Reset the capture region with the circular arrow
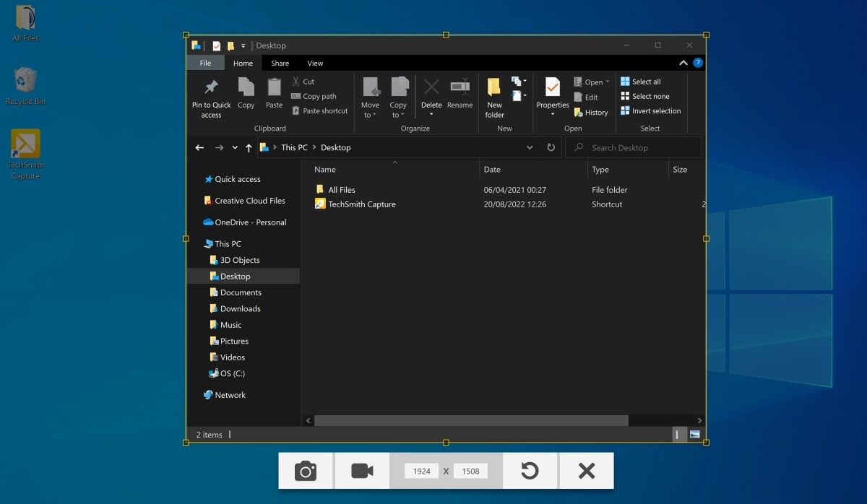This screenshot has width=867, height=504. tap(530, 470)
